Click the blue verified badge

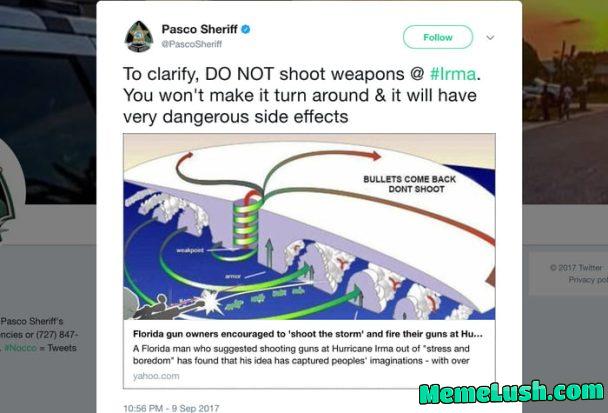point(245,29)
